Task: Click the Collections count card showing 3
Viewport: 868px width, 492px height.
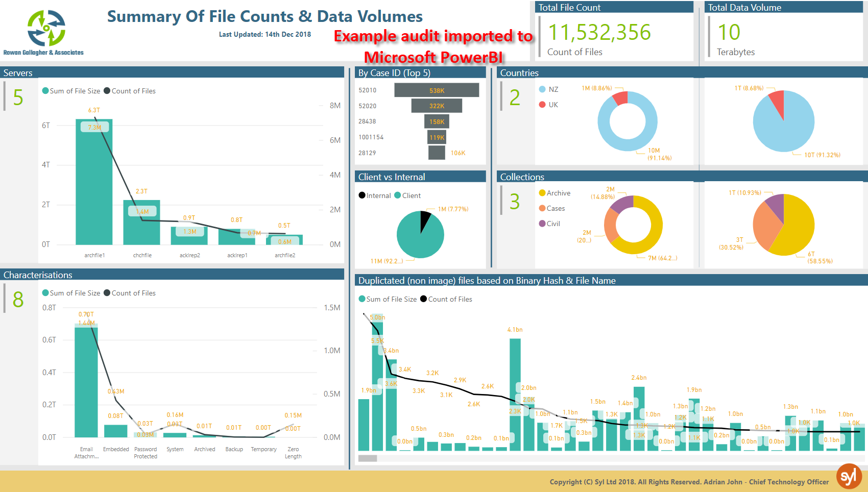Action: 515,202
